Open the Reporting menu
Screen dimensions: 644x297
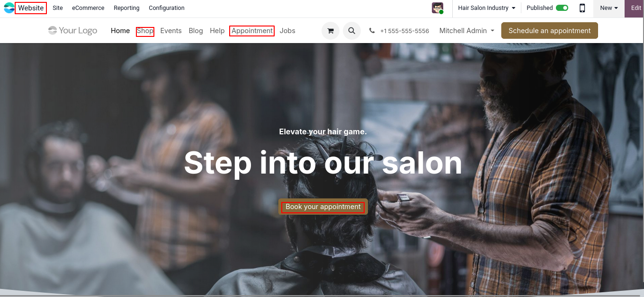(126, 8)
